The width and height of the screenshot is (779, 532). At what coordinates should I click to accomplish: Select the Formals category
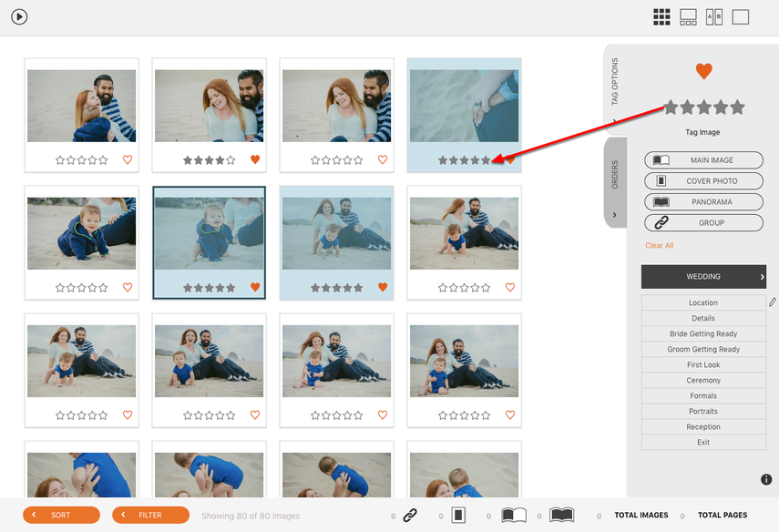tap(703, 395)
